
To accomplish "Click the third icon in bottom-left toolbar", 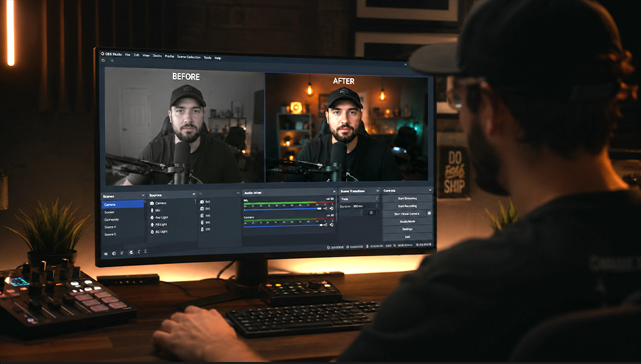I will pyautogui.click(x=121, y=253).
